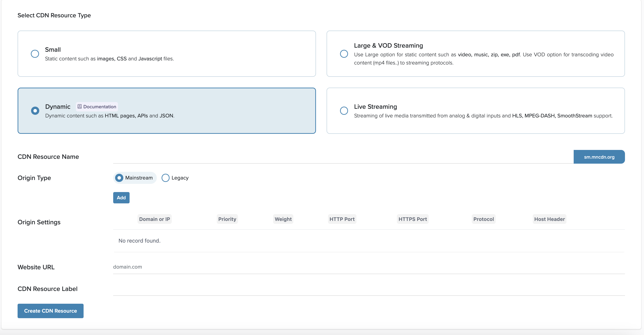Click the sm.mncdn.org domain suffix button
Image resolution: width=644 pixels, height=335 pixels.
pyautogui.click(x=599, y=157)
